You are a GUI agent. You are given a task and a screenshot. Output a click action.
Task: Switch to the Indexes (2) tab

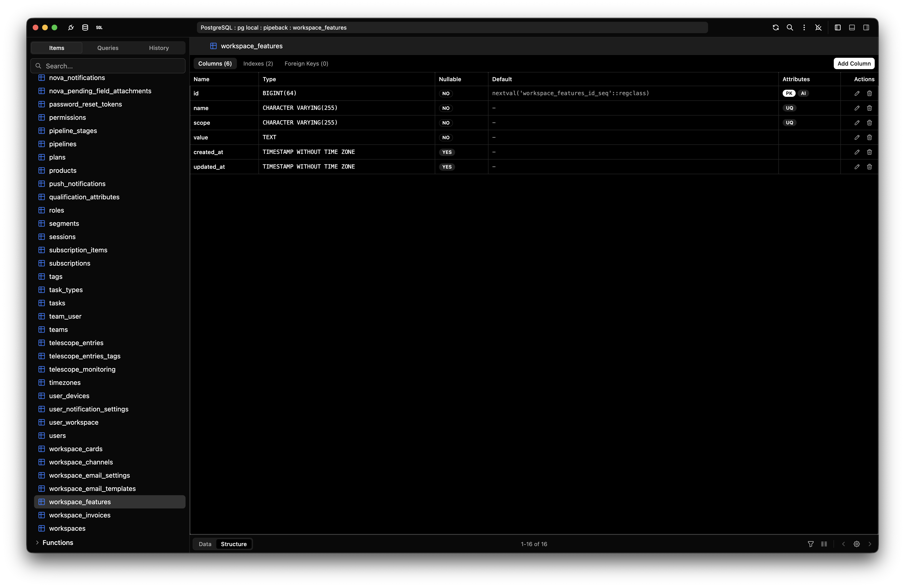click(258, 63)
